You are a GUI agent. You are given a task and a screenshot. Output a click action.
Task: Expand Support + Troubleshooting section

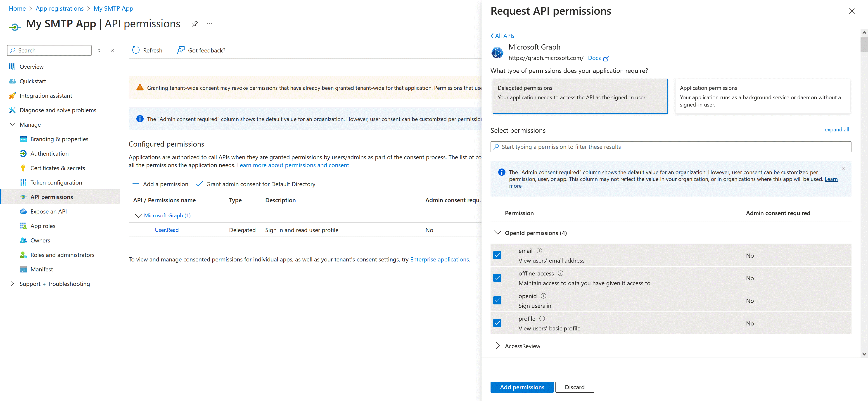point(12,284)
